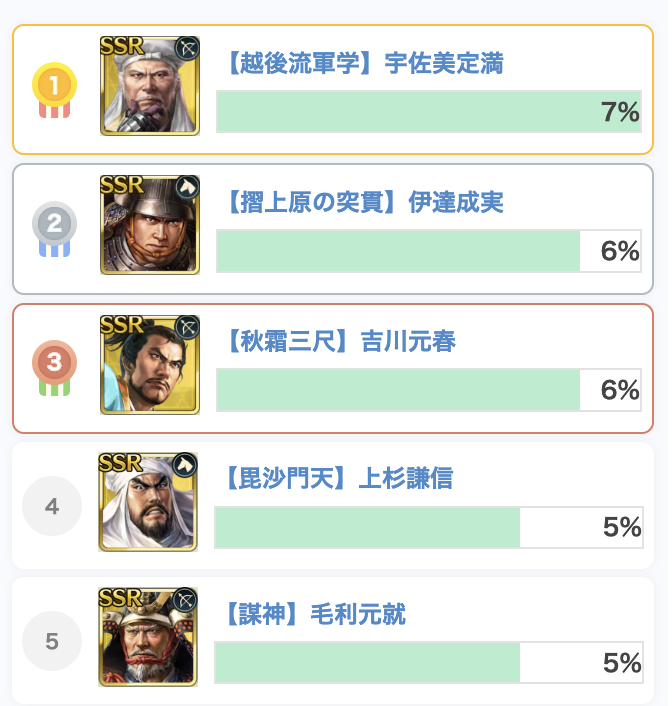This screenshot has height=706, width=672.
Task: Open the 【摺上原の突貫】伊達成実 link
Action: tap(364, 204)
